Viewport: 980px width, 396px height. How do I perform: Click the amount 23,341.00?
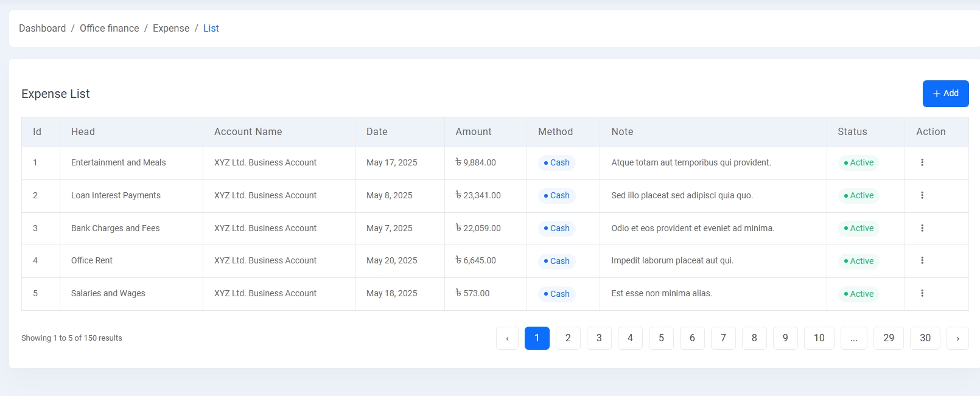point(478,195)
